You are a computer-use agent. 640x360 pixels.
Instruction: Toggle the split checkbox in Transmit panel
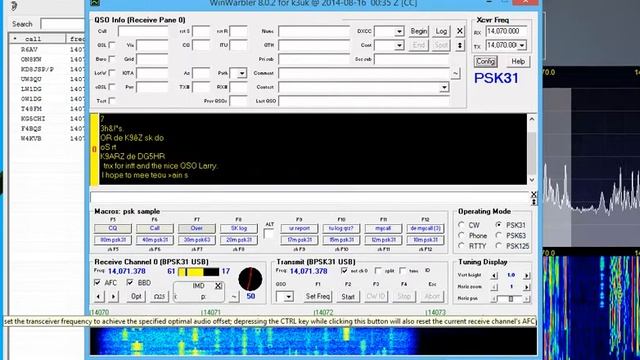pos(378,271)
